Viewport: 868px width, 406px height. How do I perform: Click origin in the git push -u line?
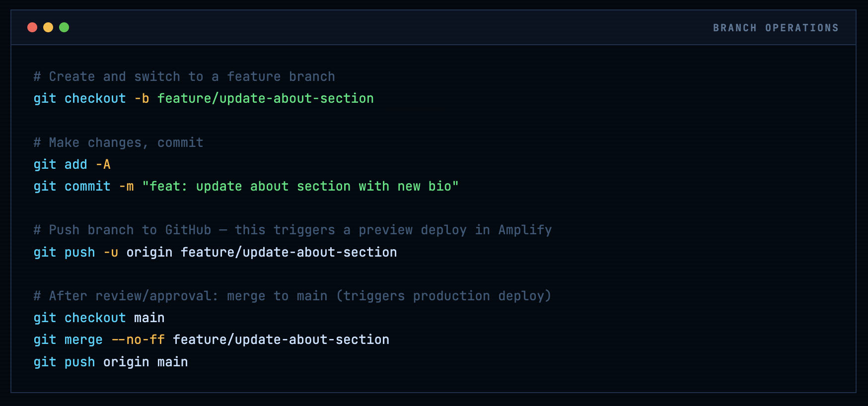149,252
